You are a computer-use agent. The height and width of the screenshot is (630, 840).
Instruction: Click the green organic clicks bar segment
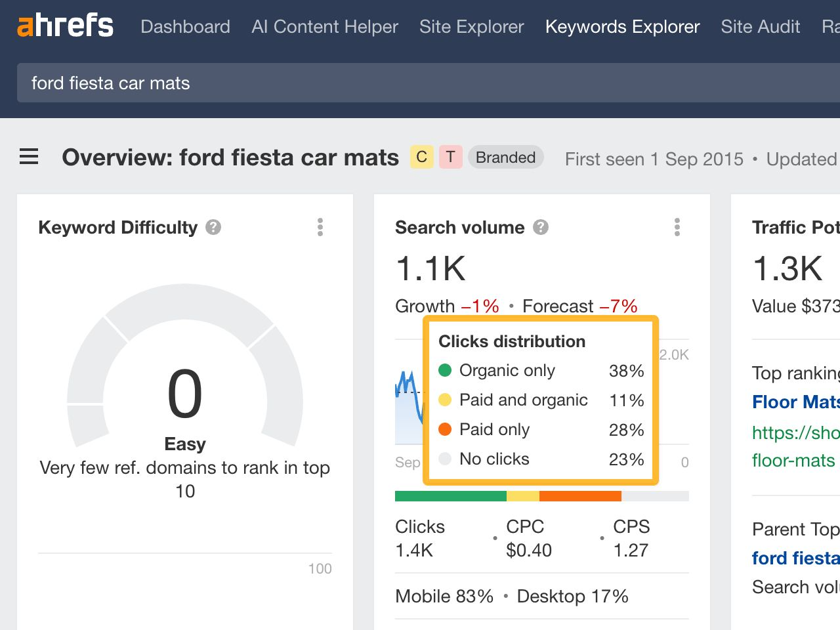[x=451, y=496]
